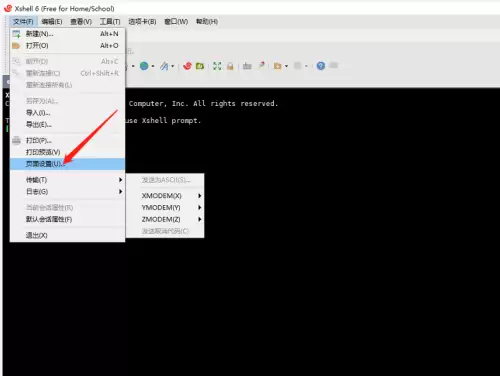500x376 pixels.
Task: Click 'Computer, Inc. All rights reserved.' terminal text
Action: (203, 104)
